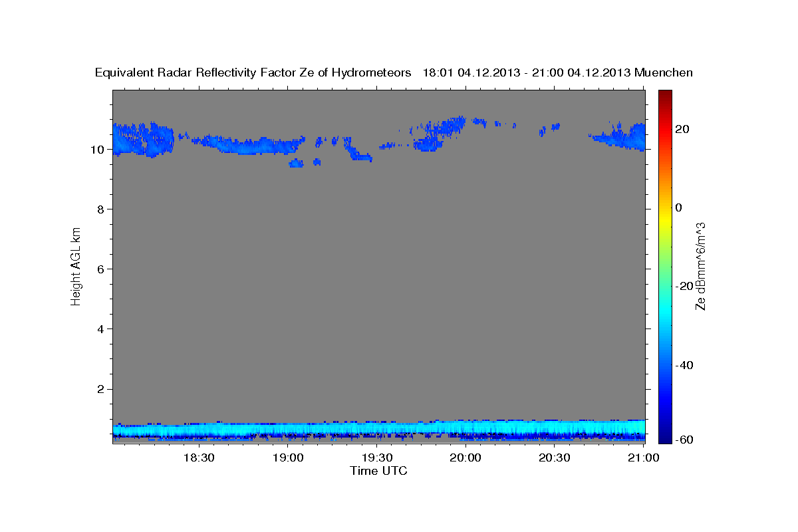Click the 'Ze dBmm^6/m^3' colorbar label
The image size is (798, 532).
coord(700,266)
